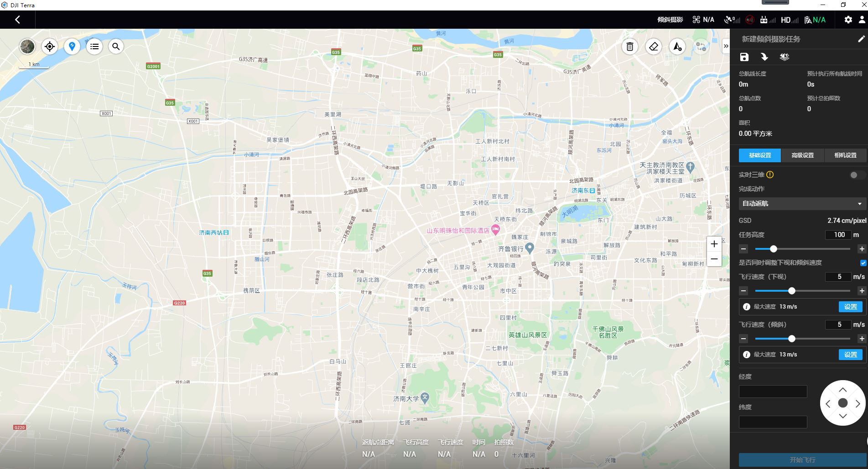The width and height of the screenshot is (868, 469).
Task: Click the remote controller signal icon
Action: pos(767,20)
